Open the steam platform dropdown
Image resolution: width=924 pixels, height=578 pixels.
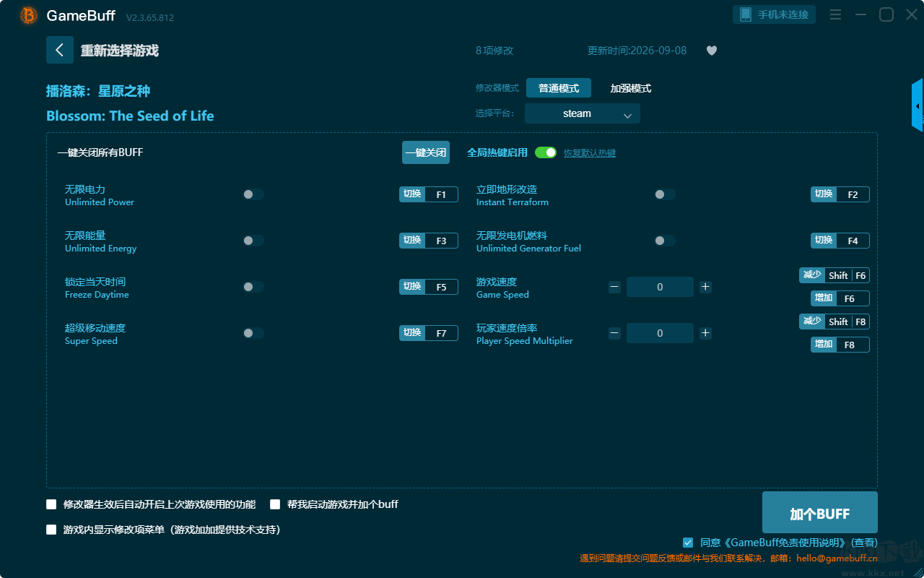coord(583,113)
